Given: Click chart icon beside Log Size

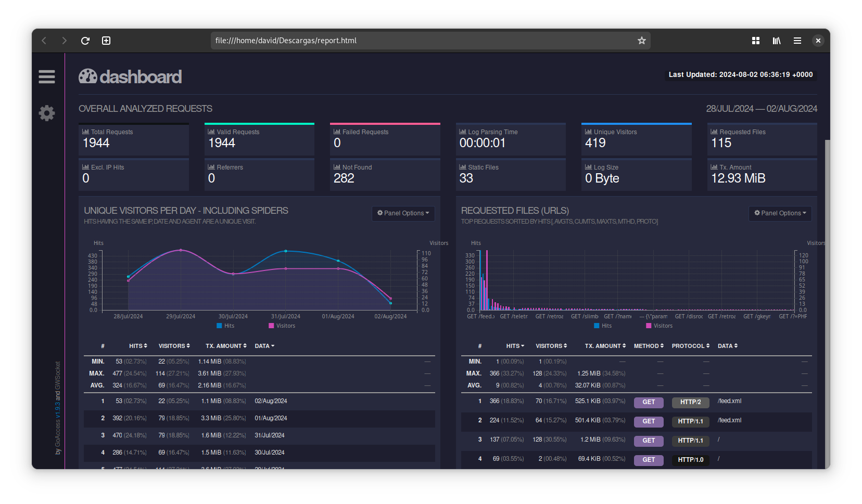Looking at the screenshot, I should point(588,167).
